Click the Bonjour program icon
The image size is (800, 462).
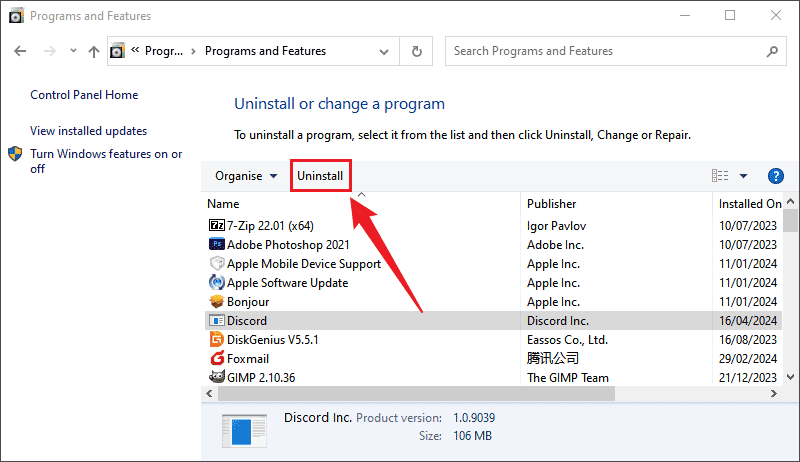pyautogui.click(x=217, y=301)
